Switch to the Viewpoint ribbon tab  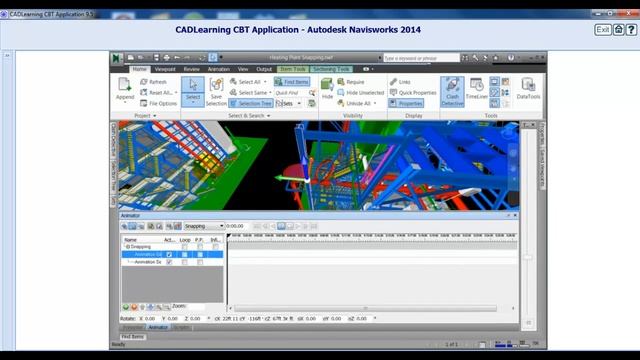(x=165, y=69)
